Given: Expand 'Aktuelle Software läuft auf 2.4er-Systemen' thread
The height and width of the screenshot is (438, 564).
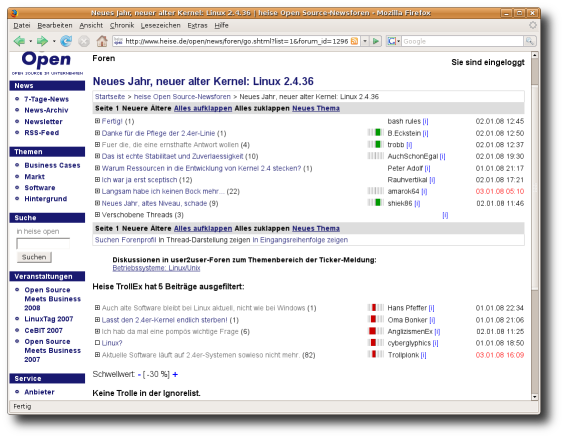Looking at the screenshot, I should (97, 355).
